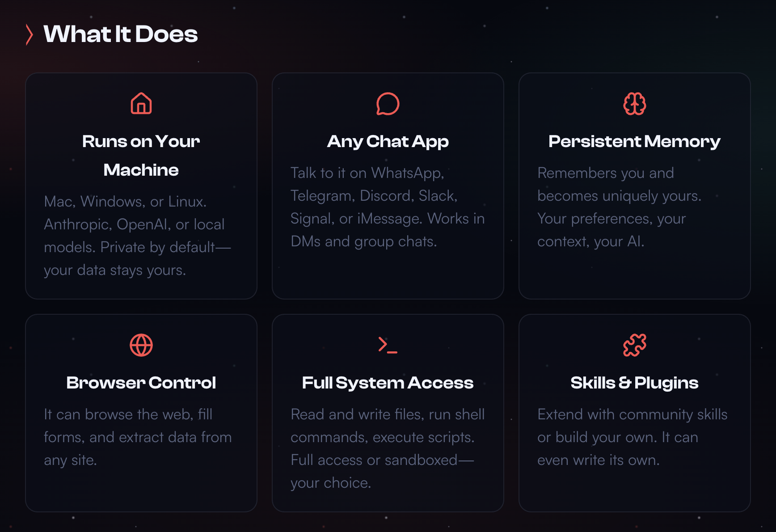Image resolution: width=776 pixels, height=532 pixels.
Task: Click the Read and write files description
Action: tap(387, 448)
